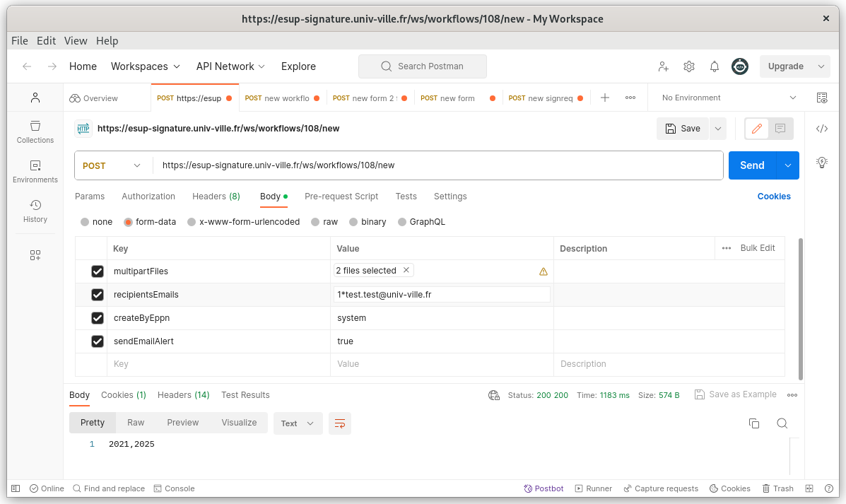
Task: Open Collections in the sidebar
Action: [35, 131]
